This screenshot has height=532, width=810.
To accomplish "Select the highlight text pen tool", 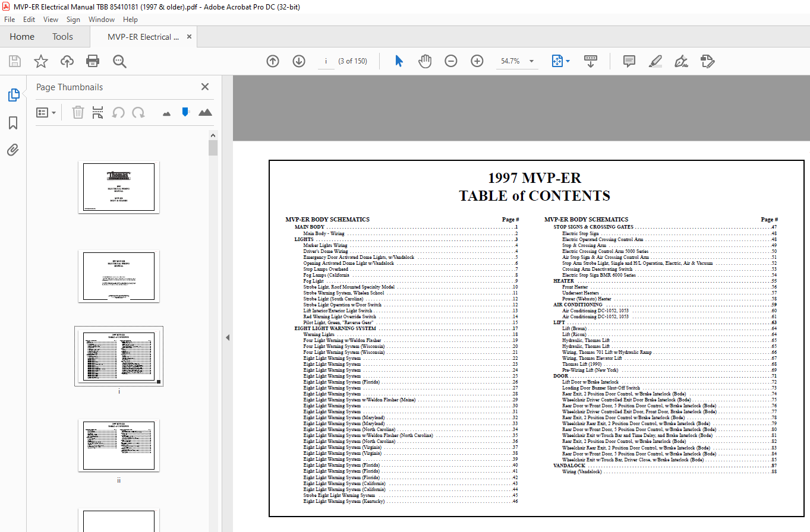I will click(x=655, y=61).
